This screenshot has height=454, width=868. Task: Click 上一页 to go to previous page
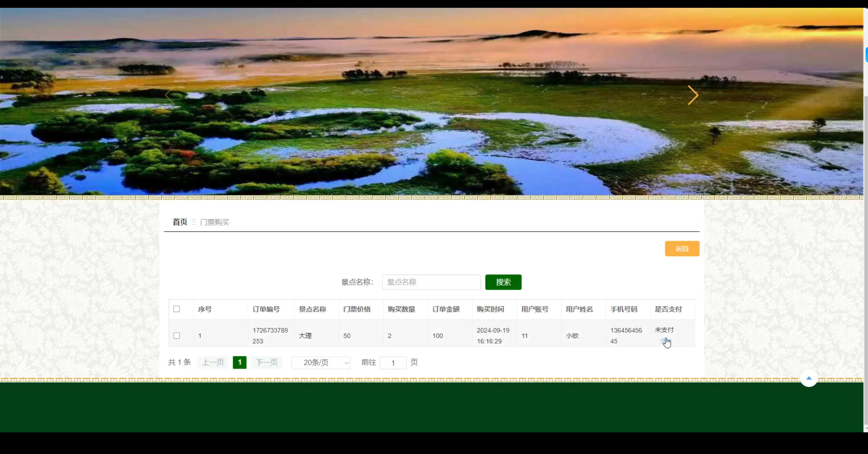[213, 362]
